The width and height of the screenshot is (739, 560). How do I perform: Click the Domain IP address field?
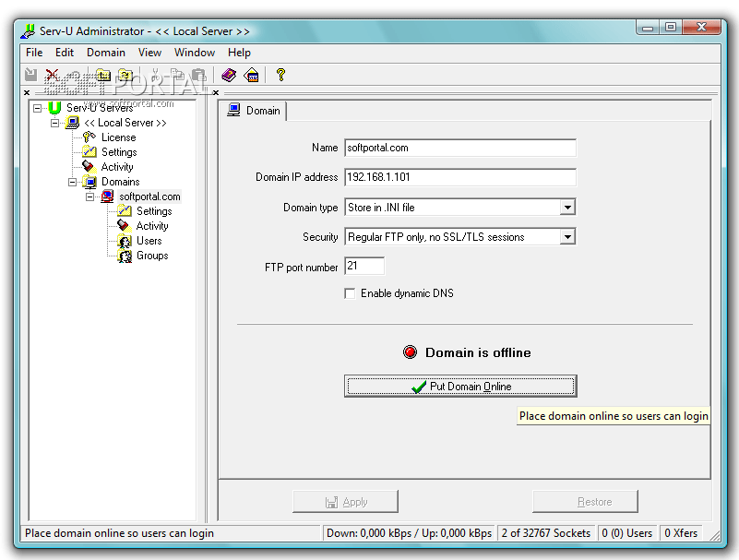pos(460,177)
